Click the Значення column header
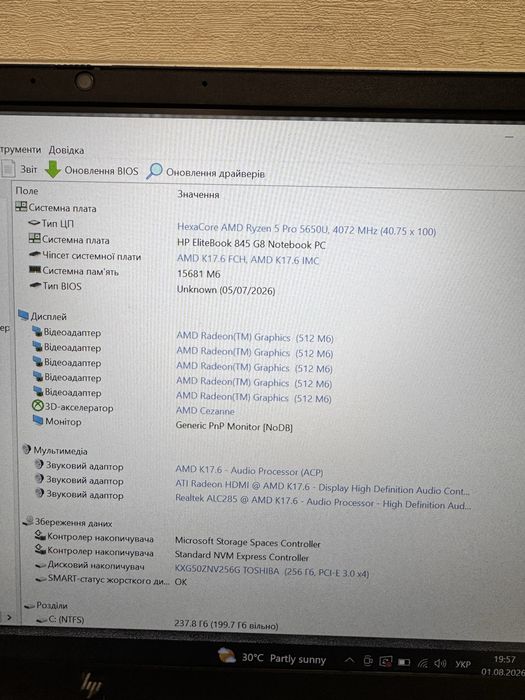Screen dimensions: 525x700 point(198,195)
